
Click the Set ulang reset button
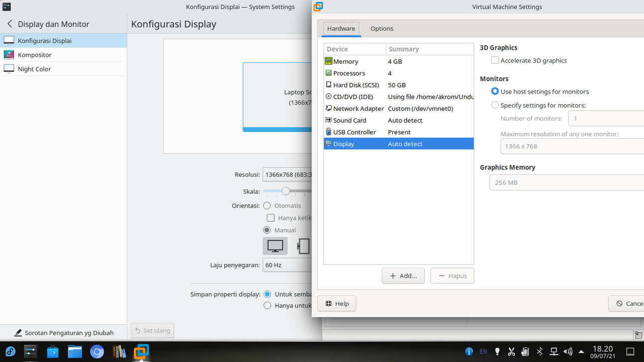tap(152, 330)
